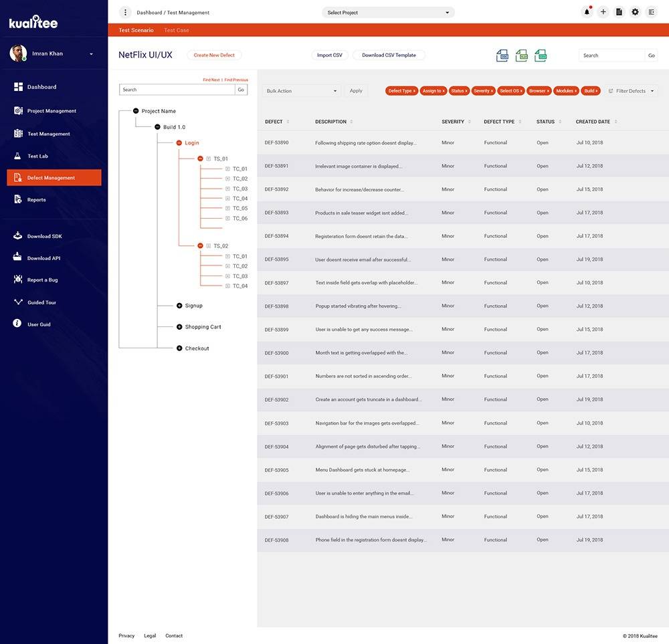669x644 pixels.
Task: Check the TC_06 checkbox in tree
Action: point(227,219)
